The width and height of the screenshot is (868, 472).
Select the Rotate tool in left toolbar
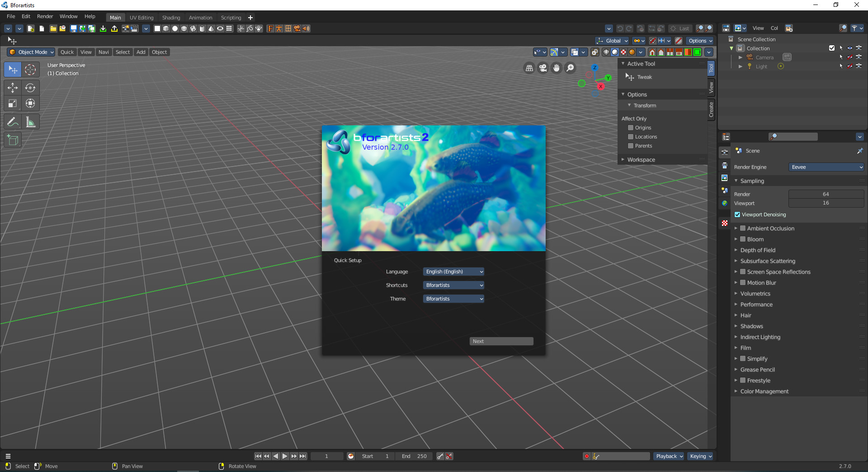pyautogui.click(x=30, y=88)
